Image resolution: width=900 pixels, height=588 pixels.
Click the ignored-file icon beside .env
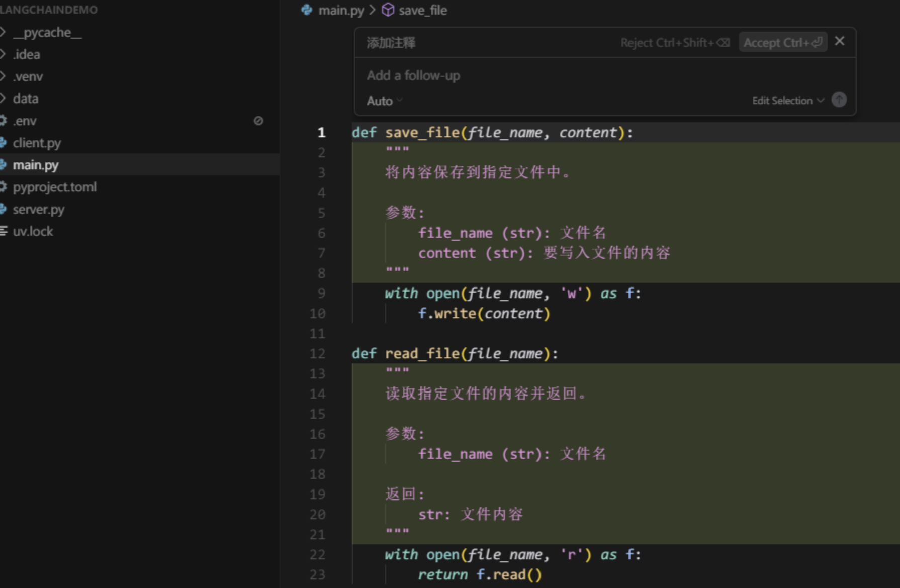pyautogui.click(x=258, y=121)
